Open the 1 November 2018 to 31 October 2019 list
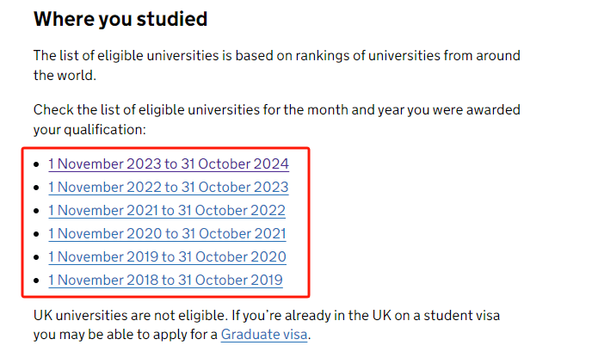The image size is (592, 364). click(165, 281)
